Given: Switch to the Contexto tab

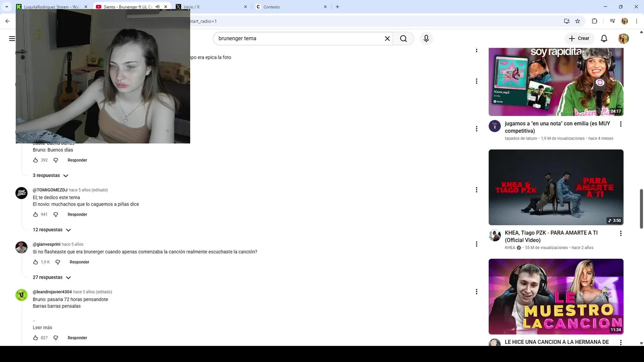Looking at the screenshot, I should pyautogui.click(x=292, y=7).
